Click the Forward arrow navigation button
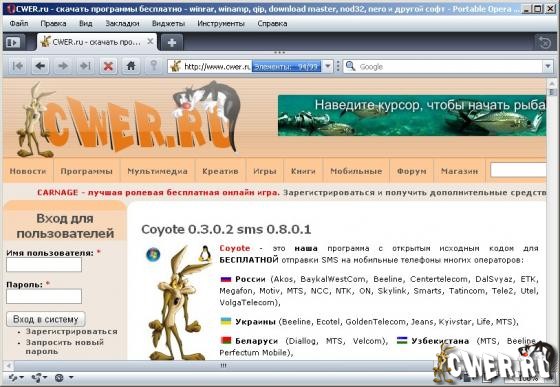 63,66
